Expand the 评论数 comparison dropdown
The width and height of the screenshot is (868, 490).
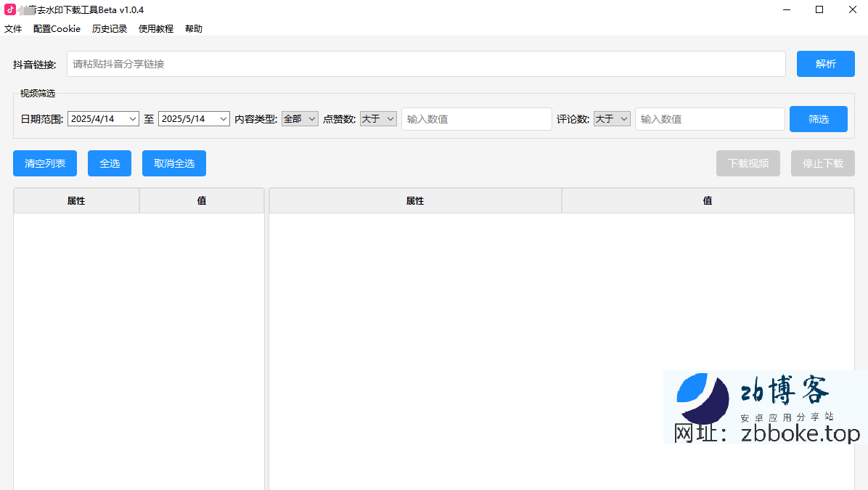click(x=613, y=119)
